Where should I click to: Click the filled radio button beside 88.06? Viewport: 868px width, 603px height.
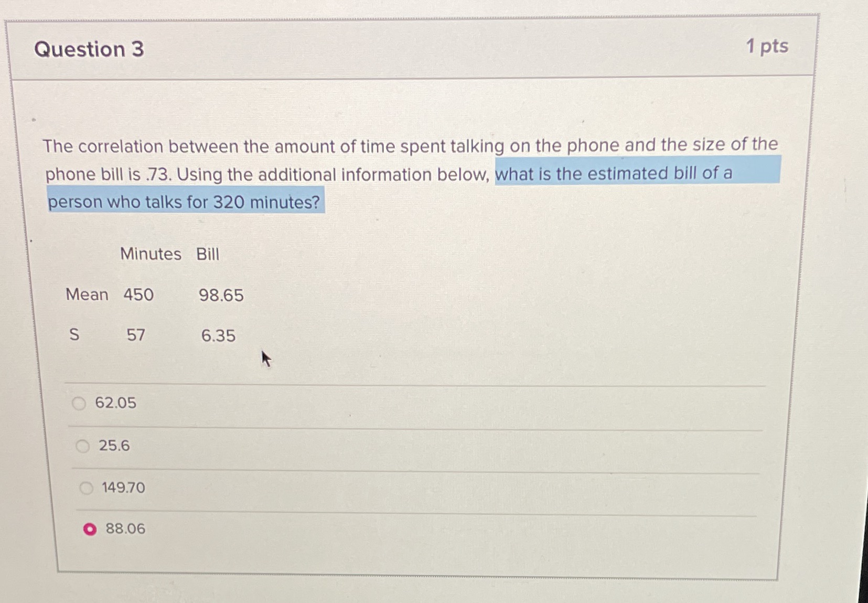click(x=90, y=529)
